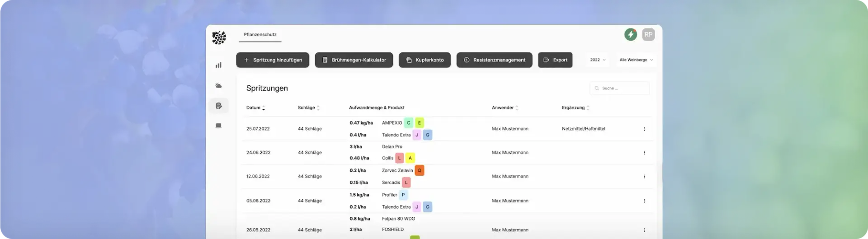This screenshot has height=239, width=868.
Task: Click the yellow-green E tag next to AMPEXIO
Action: coord(420,123)
